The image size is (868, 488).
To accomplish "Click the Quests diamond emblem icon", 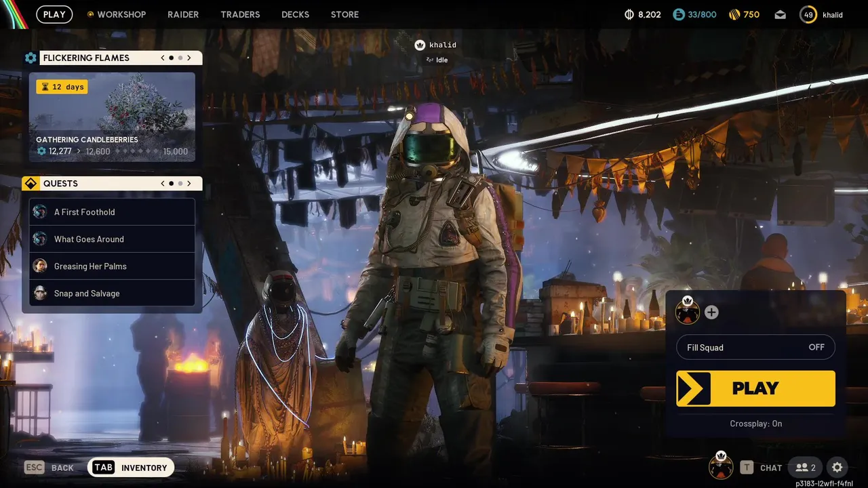I will 31,184.
